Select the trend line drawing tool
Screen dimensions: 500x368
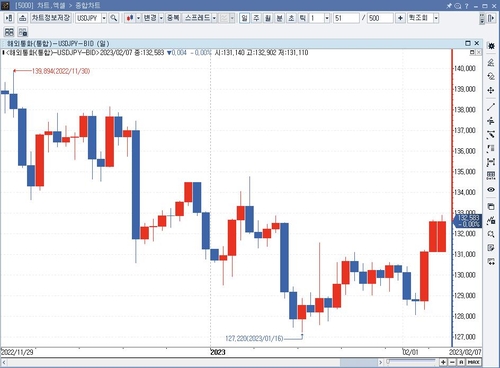click(x=491, y=107)
